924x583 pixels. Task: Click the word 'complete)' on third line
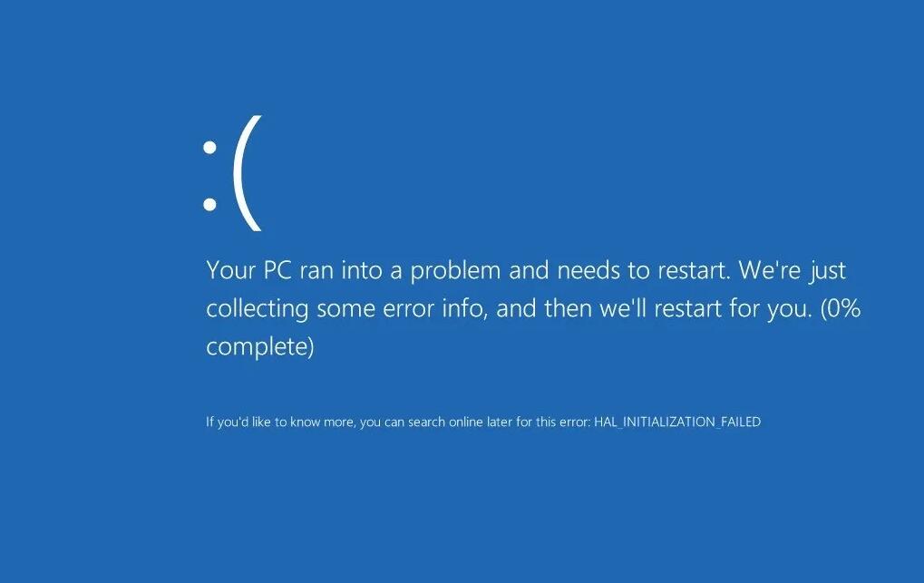point(260,346)
